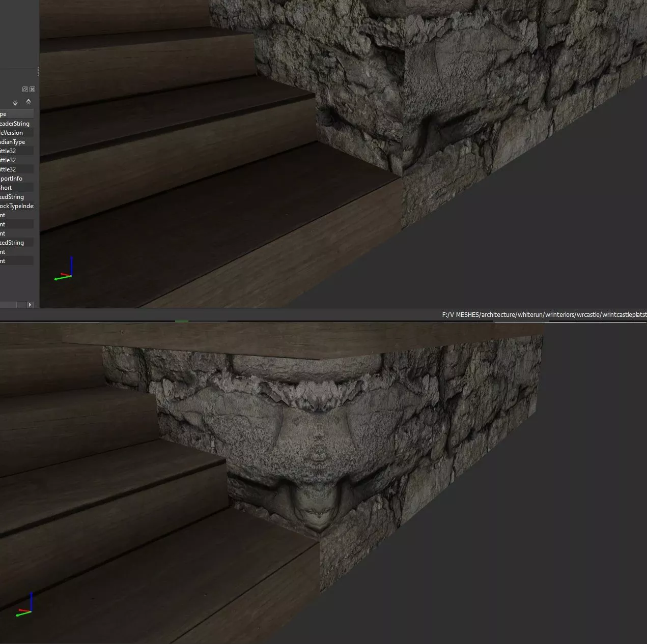The height and width of the screenshot is (644, 647).
Task: Float the left details panel
Action: pos(25,90)
